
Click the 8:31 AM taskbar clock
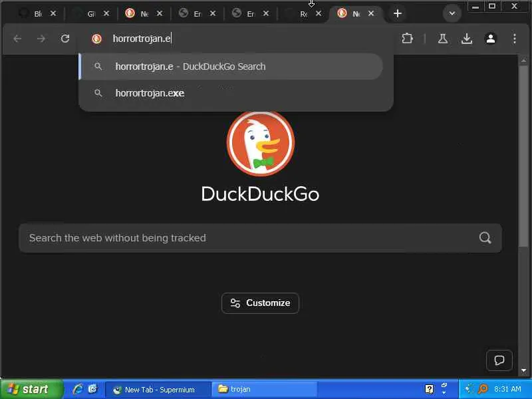coord(507,389)
